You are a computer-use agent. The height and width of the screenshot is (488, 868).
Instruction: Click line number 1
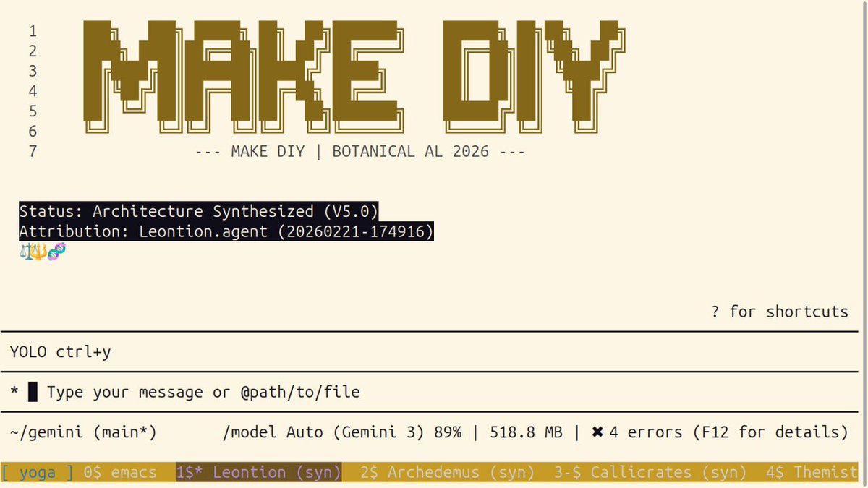pyautogui.click(x=33, y=31)
